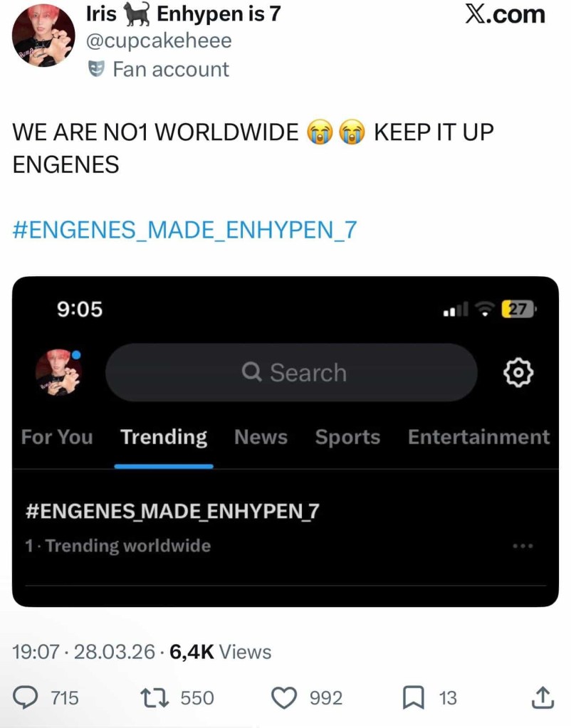571x728 pixels.
Task: Click the Fan account mask badge icon
Action: [95, 69]
